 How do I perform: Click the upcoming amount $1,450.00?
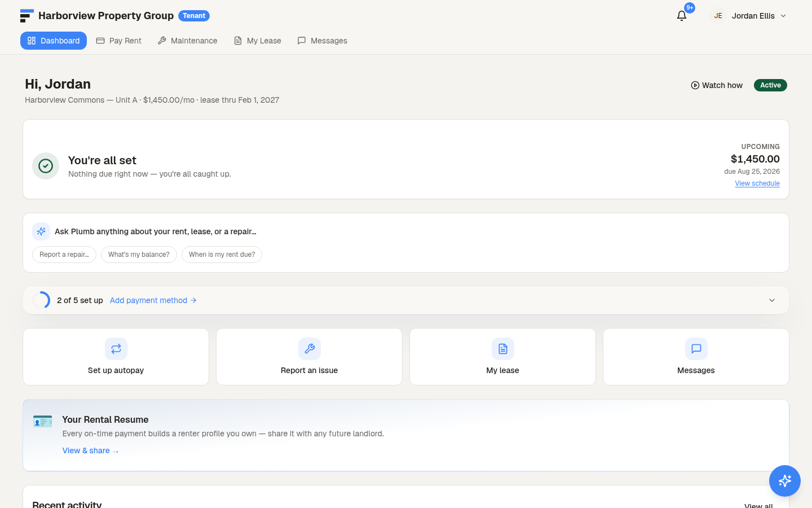(x=755, y=159)
